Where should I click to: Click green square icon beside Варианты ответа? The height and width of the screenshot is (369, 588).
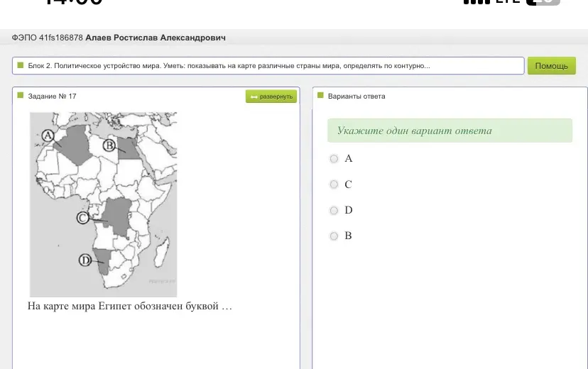[x=320, y=95]
